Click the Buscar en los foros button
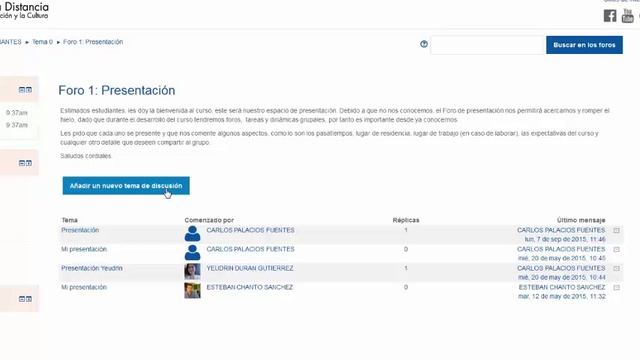The width and height of the screenshot is (640, 360). click(x=584, y=45)
